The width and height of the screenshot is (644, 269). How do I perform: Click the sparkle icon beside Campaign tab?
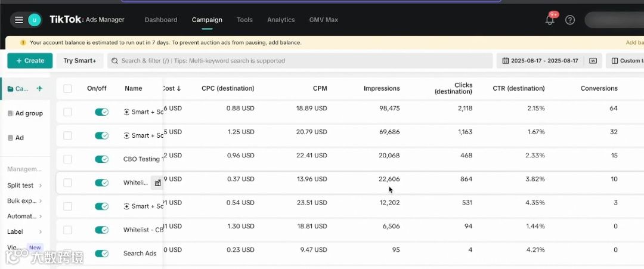coord(39,88)
